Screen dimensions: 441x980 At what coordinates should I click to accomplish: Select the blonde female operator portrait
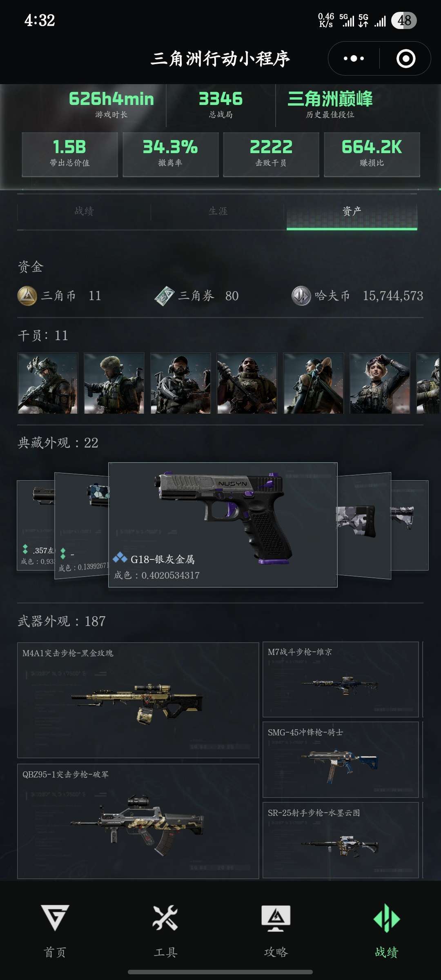coord(380,383)
